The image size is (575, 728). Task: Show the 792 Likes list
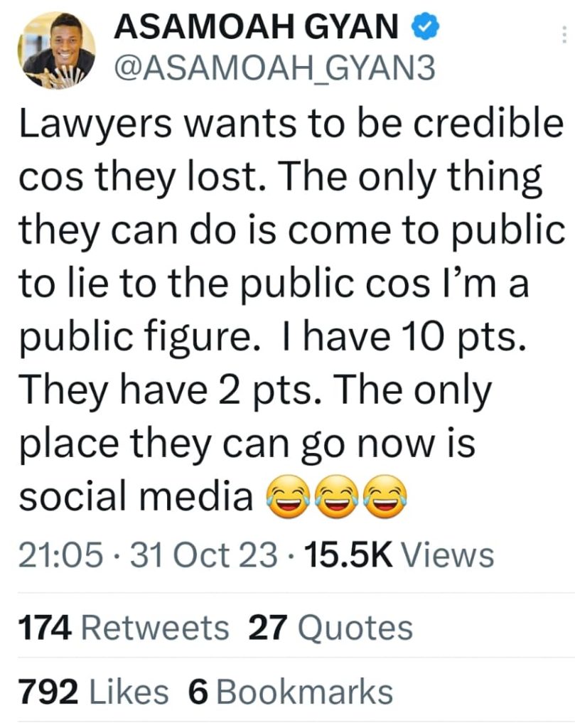click(x=93, y=692)
